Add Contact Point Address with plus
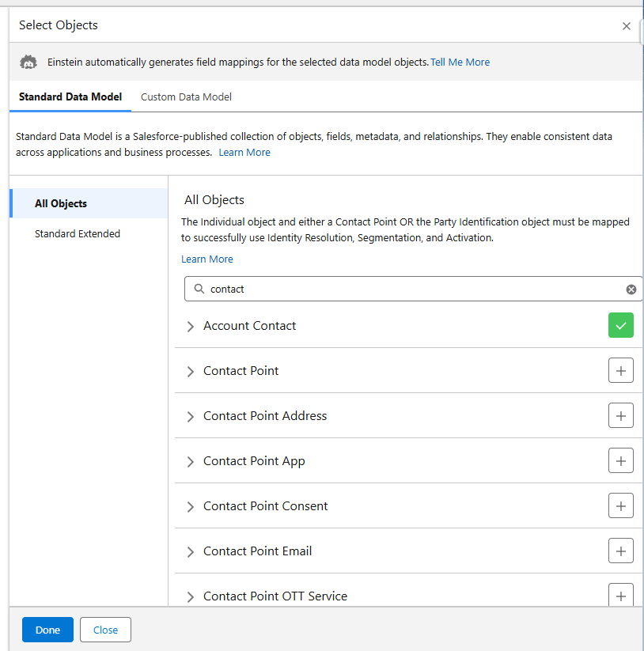The image size is (644, 651). (621, 415)
